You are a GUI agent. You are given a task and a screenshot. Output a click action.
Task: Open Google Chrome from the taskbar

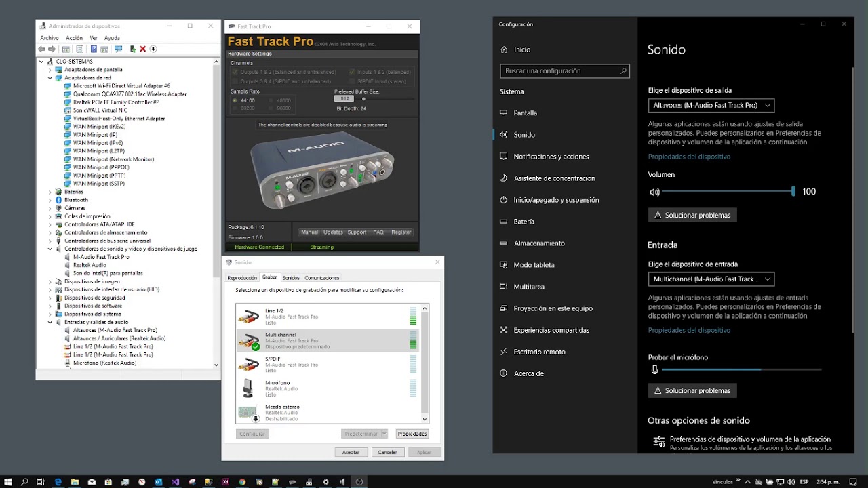click(242, 482)
